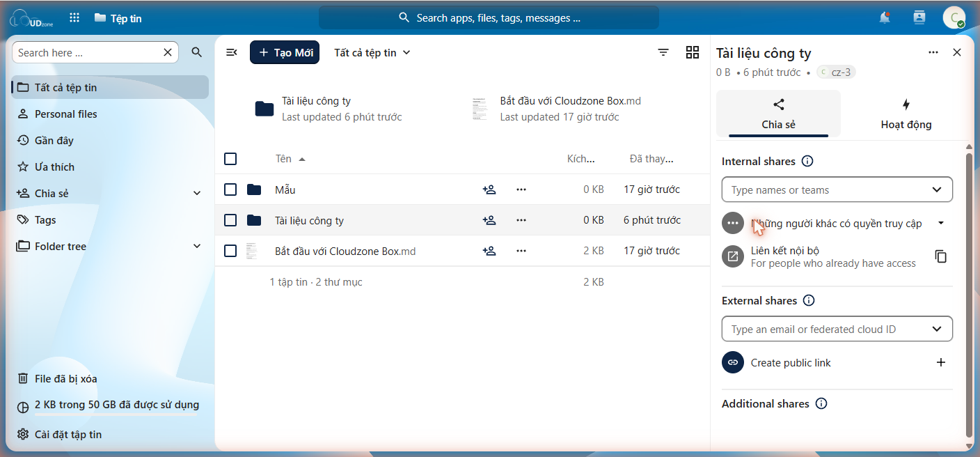Switch to the Chia sẻ tab
980x457 pixels.
coord(778,114)
